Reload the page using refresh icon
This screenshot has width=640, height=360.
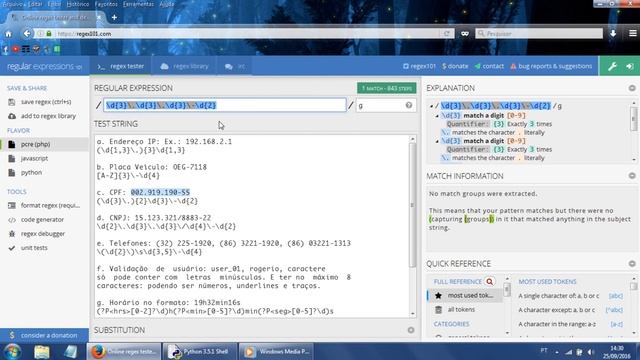[447, 33]
